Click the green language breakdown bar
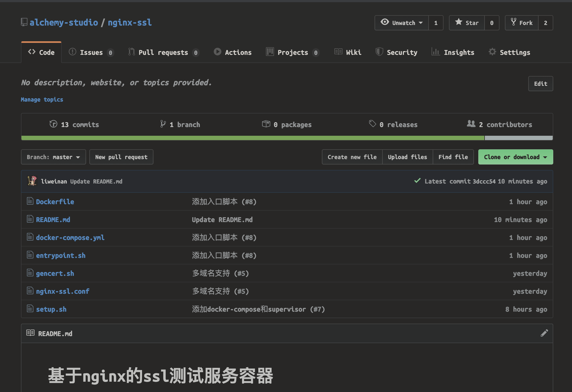This screenshot has height=392, width=572. 253,138
